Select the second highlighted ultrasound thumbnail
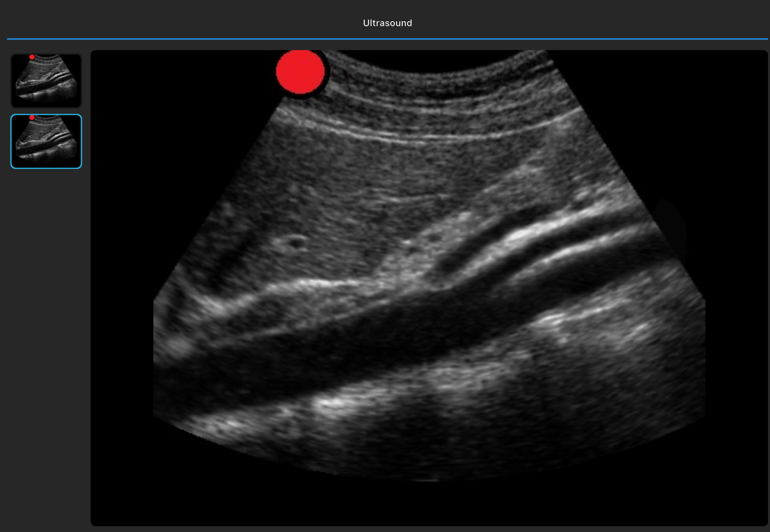 [46, 141]
